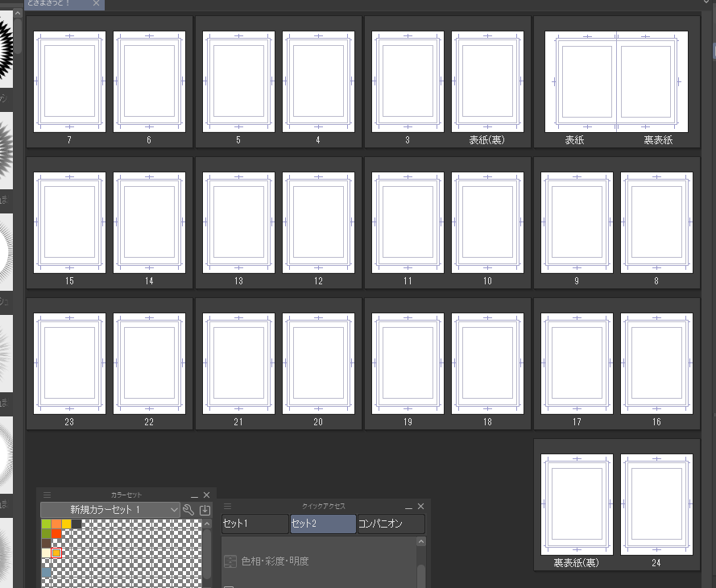Click 色相・彩度・明度 icon in Quick Access
716x588 pixels.
coord(230,561)
